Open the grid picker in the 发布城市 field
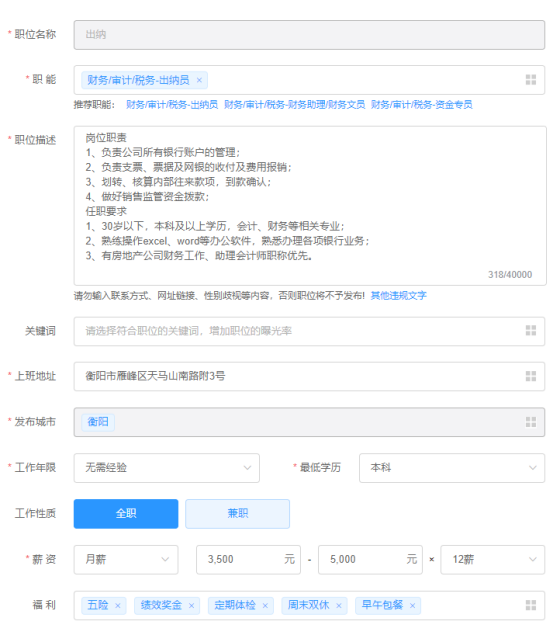 (x=531, y=422)
